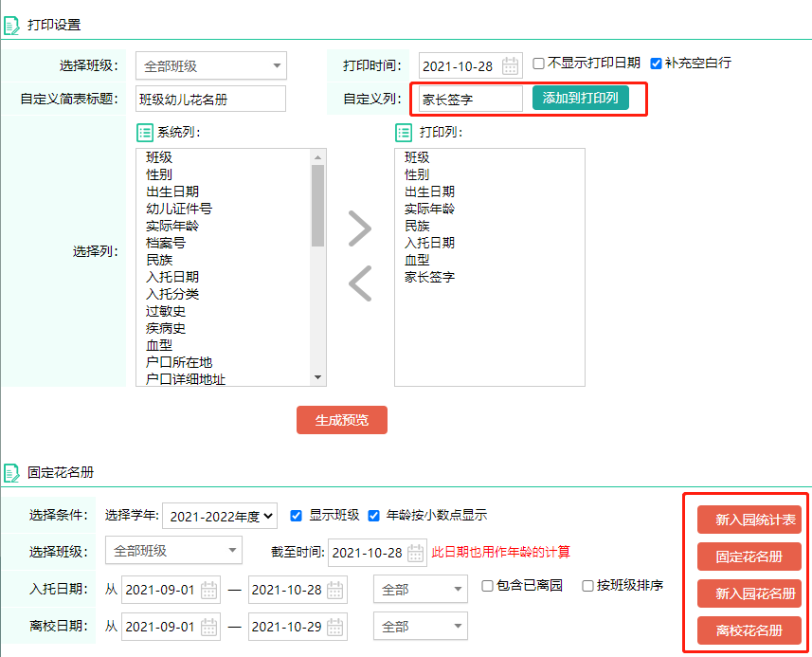Uncheck 补充空白行 checkbox

[656, 64]
